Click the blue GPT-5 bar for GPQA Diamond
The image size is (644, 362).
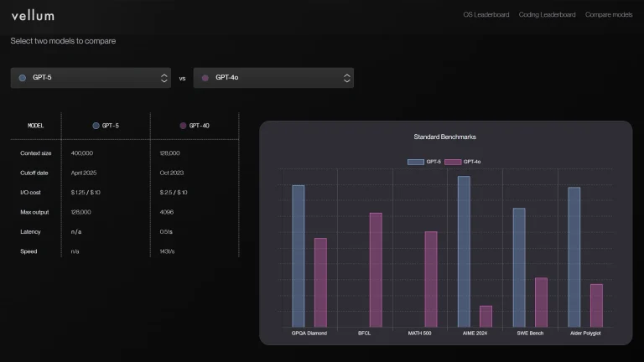[x=298, y=256]
